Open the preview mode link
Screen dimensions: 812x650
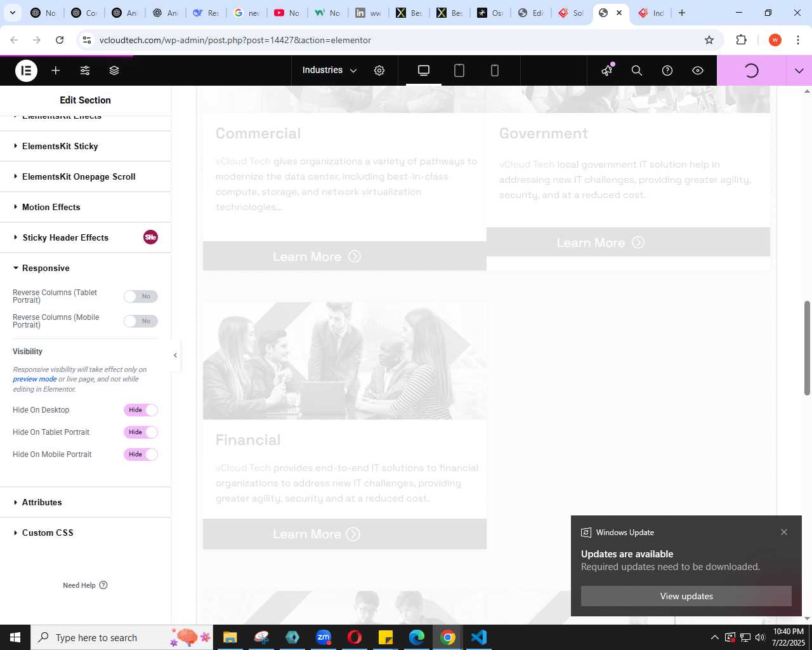pyautogui.click(x=35, y=379)
